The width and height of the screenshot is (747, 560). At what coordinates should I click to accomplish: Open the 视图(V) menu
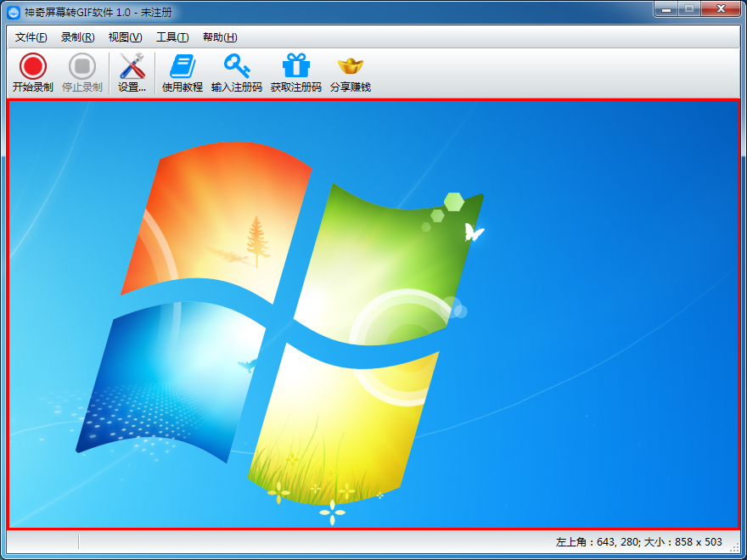coord(126,37)
